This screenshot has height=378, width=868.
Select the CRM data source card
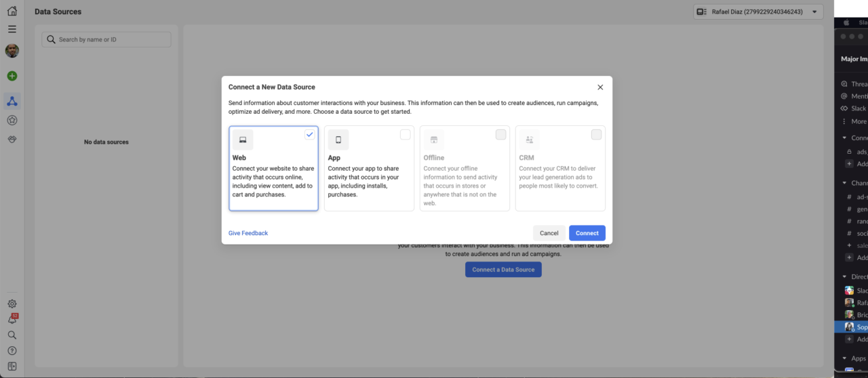[x=560, y=168]
